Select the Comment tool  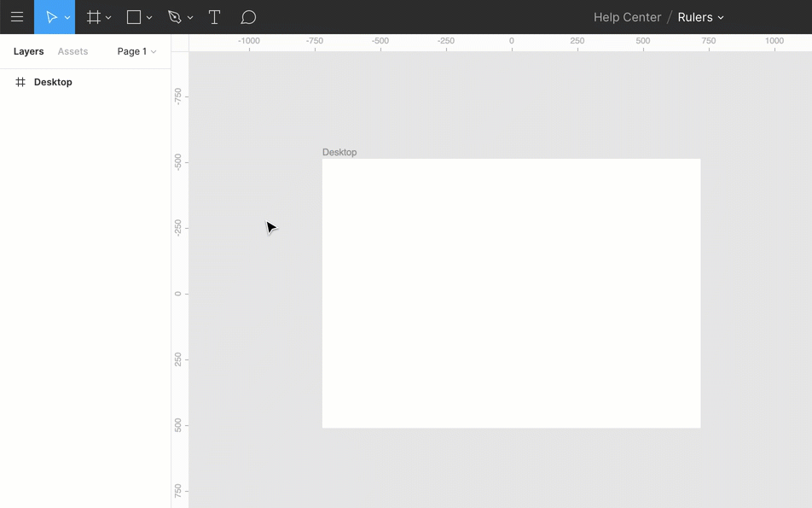(x=248, y=17)
